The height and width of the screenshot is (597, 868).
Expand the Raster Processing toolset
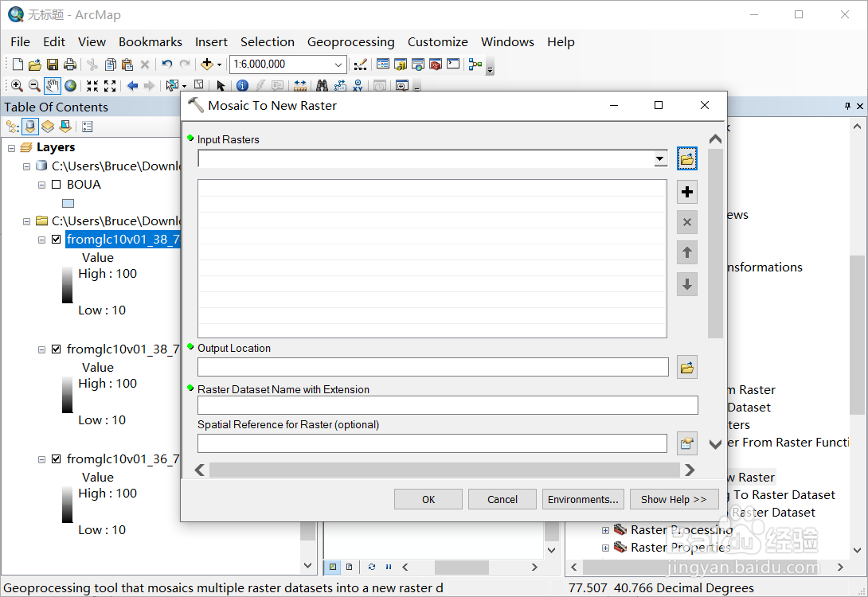[605, 530]
